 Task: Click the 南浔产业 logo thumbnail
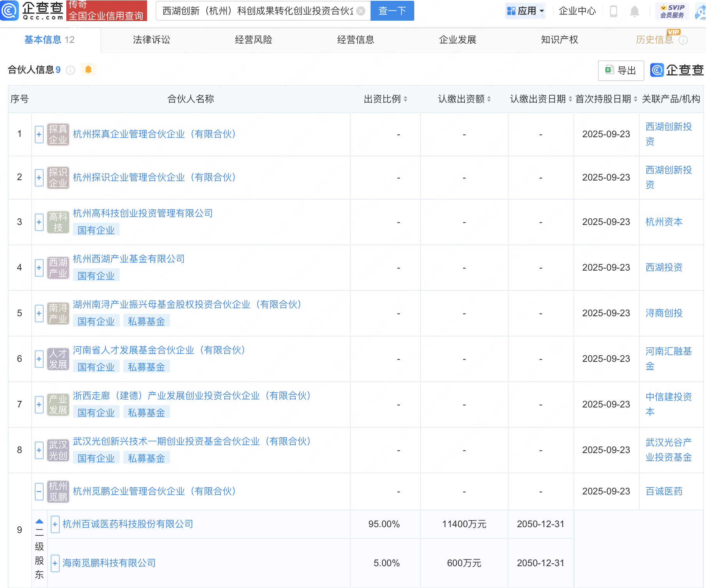pyautogui.click(x=58, y=313)
